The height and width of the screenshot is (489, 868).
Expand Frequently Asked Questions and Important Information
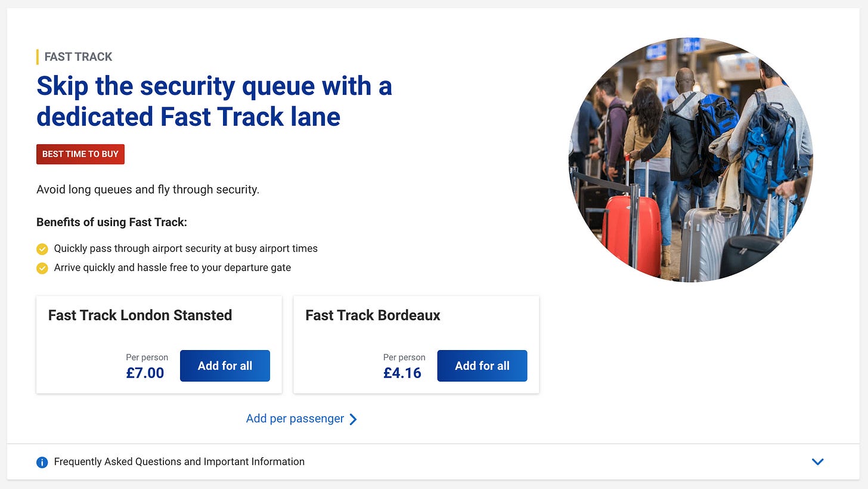(179, 462)
